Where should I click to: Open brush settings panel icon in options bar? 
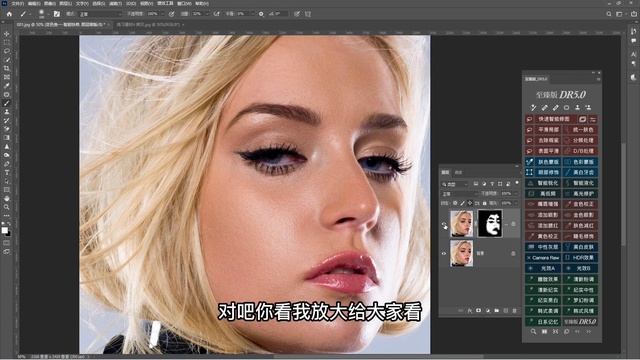[x=57, y=14]
